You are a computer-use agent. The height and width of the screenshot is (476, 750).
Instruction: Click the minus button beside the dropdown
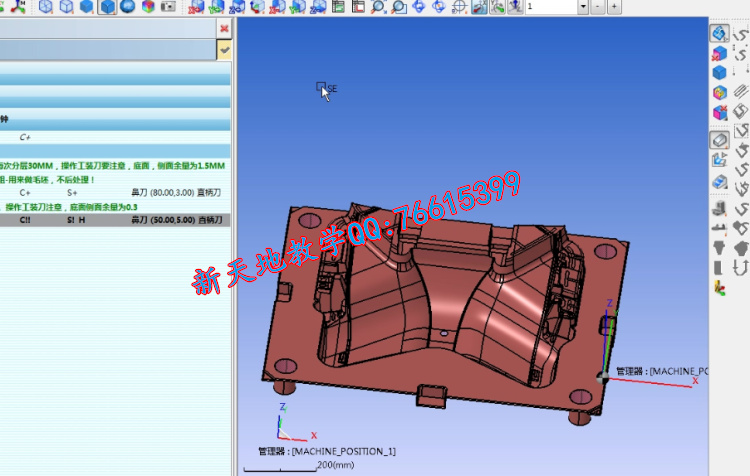[x=597, y=7]
